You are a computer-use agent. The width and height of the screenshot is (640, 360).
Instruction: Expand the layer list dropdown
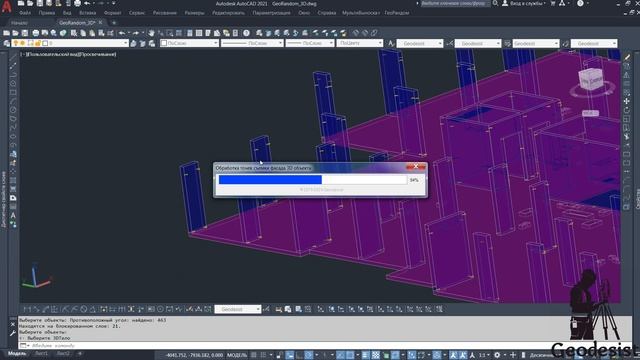tap(125, 43)
